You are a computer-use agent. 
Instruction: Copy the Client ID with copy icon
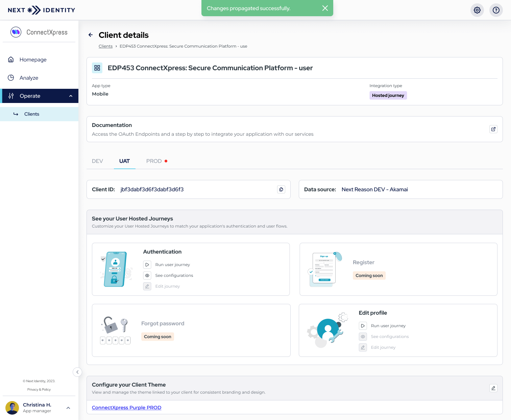(281, 189)
